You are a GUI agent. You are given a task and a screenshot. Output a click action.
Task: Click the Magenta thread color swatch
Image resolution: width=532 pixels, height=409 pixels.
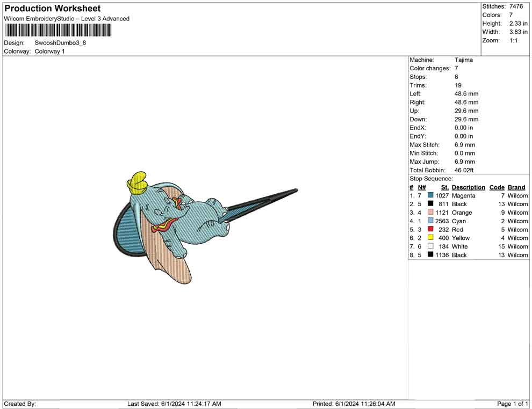pyautogui.click(x=430, y=195)
